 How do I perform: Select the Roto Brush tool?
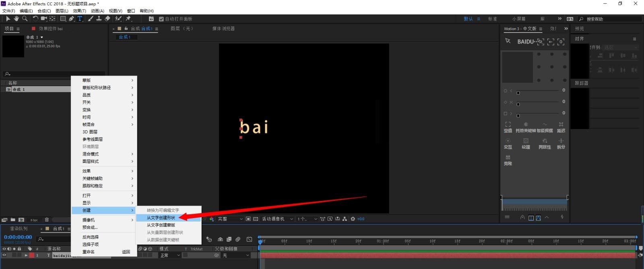[x=118, y=18]
